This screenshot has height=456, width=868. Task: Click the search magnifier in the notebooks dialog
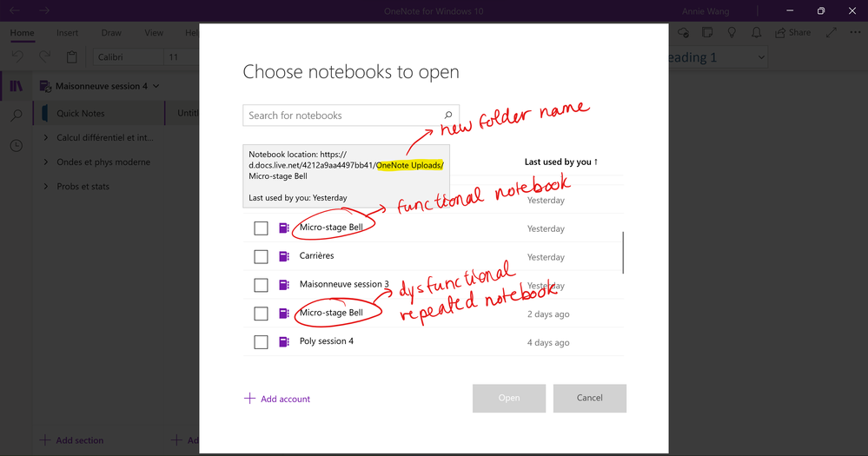click(x=448, y=116)
